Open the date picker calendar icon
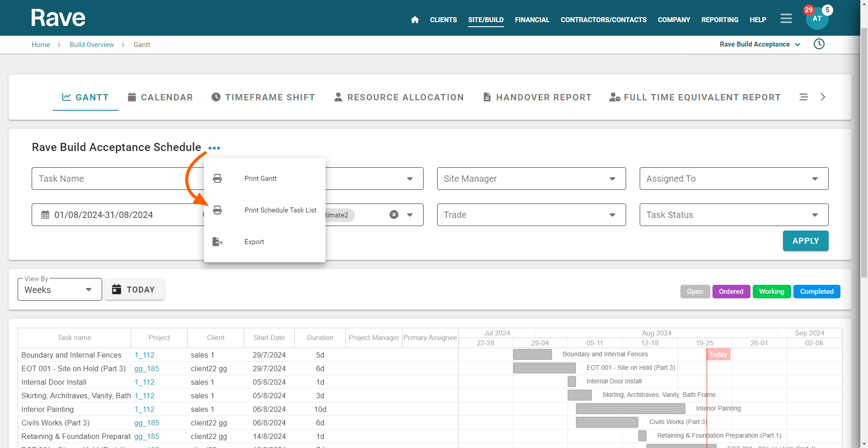This screenshot has height=448, width=868. coord(45,215)
